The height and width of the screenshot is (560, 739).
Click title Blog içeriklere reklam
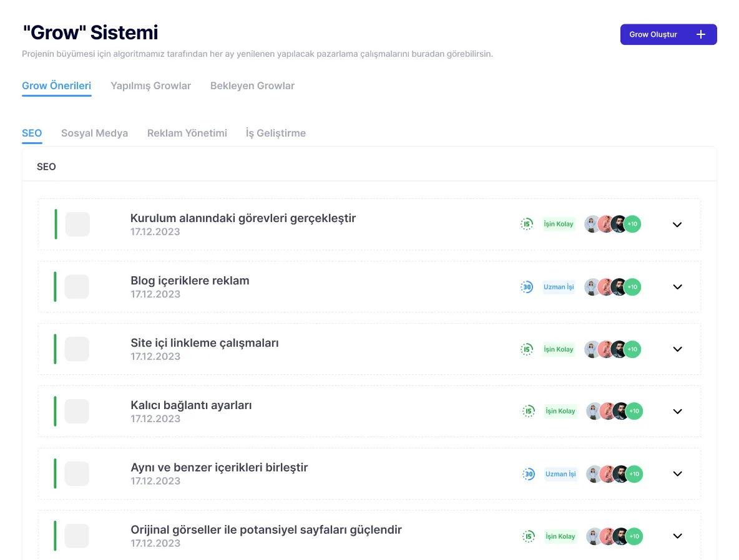[x=190, y=281]
